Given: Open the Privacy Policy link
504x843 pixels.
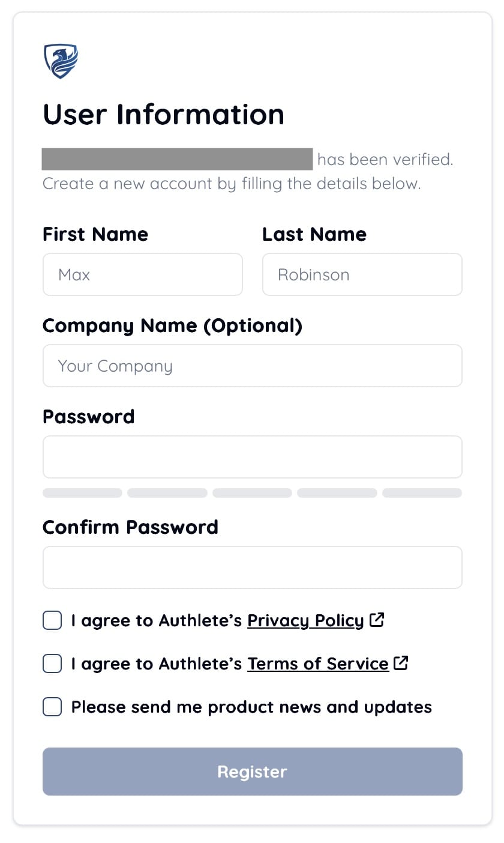Looking at the screenshot, I should pyautogui.click(x=305, y=620).
